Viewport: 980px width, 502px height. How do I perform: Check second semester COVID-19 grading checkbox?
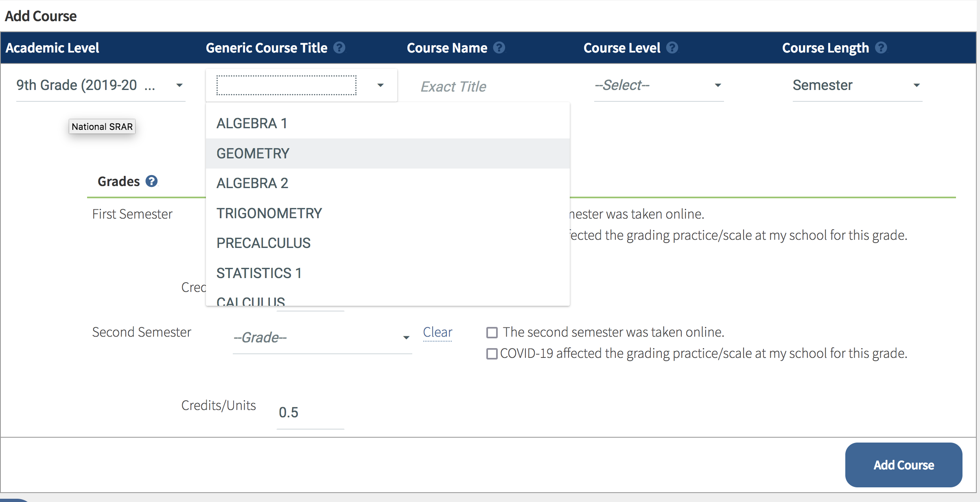point(492,354)
